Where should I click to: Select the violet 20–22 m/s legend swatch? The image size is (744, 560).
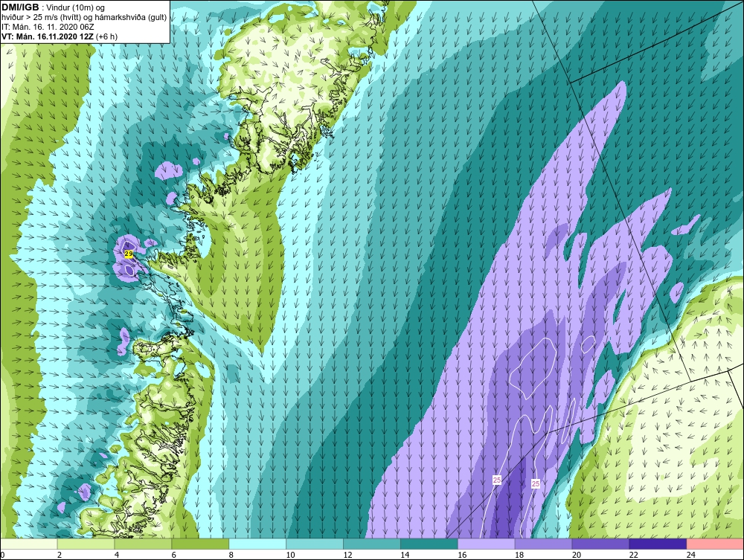tap(600, 544)
